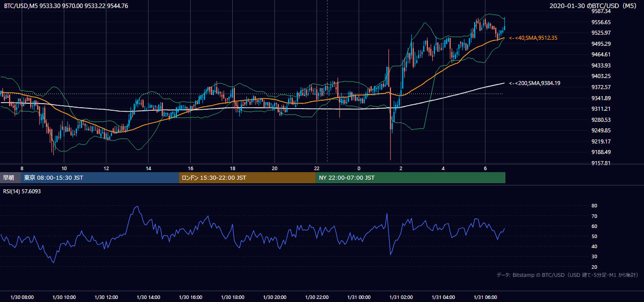Viewport: 644px width, 302px height.
Task: Click the Bitstamp data source note
Action: coord(567,275)
